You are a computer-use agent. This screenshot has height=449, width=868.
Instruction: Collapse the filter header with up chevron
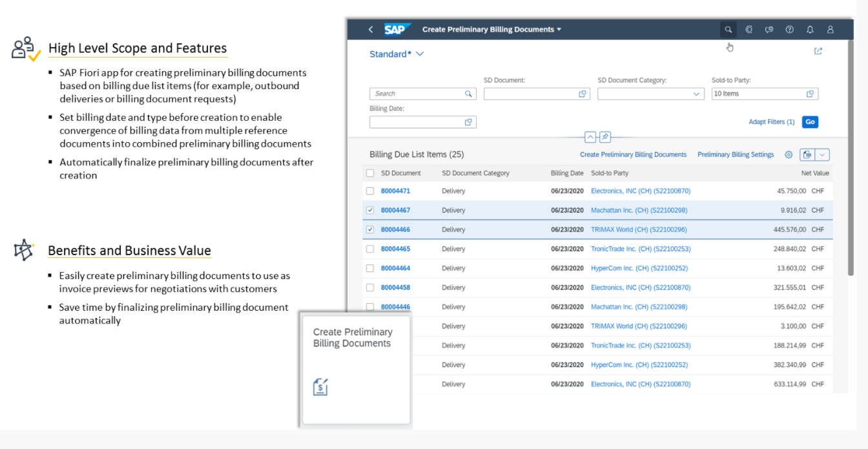click(590, 137)
